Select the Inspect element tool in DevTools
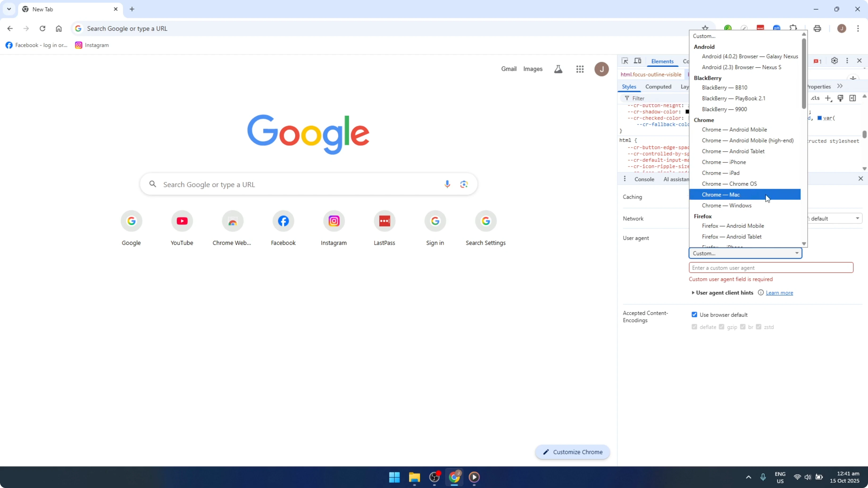868x488 pixels. click(625, 61)
